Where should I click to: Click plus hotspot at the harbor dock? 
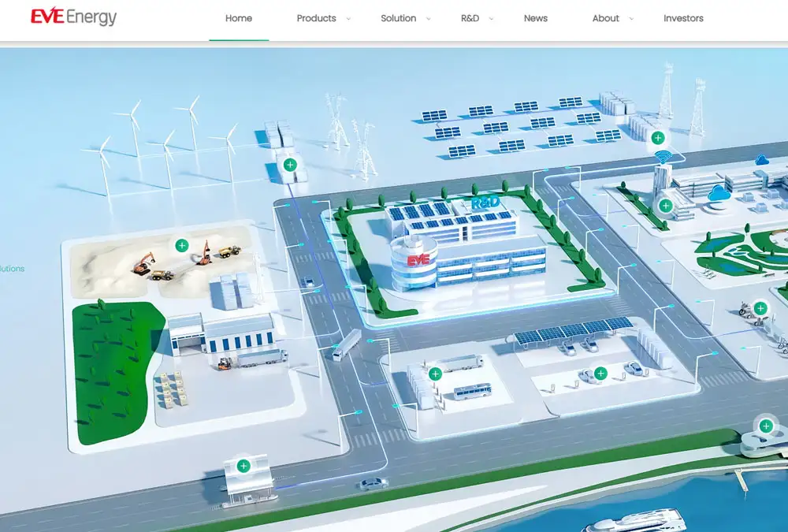(x=766, y=426)
